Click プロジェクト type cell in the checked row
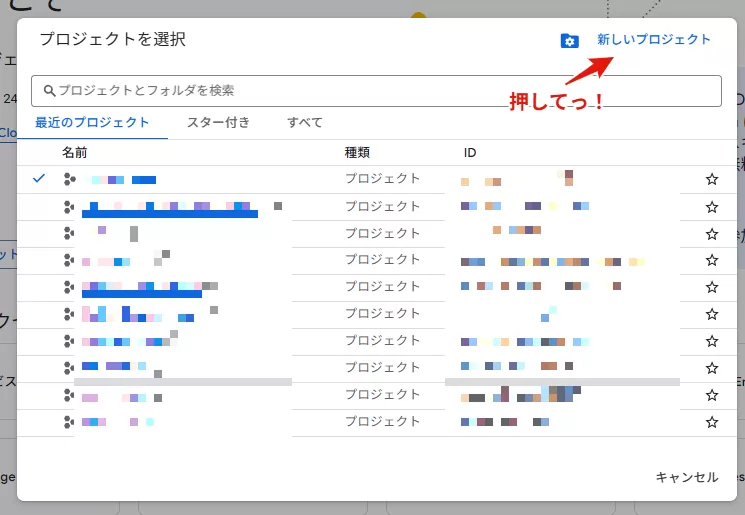This screenshot has width=745, height=515. point(382,178)
